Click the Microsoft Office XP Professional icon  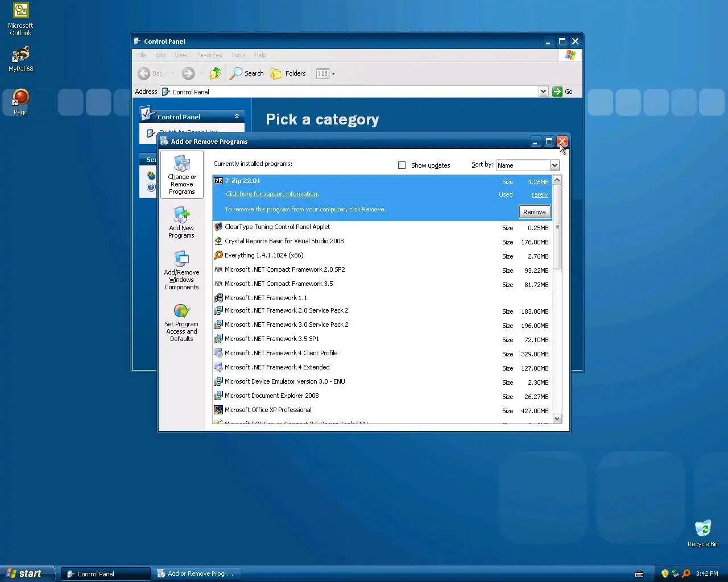[x=218, y=410]
